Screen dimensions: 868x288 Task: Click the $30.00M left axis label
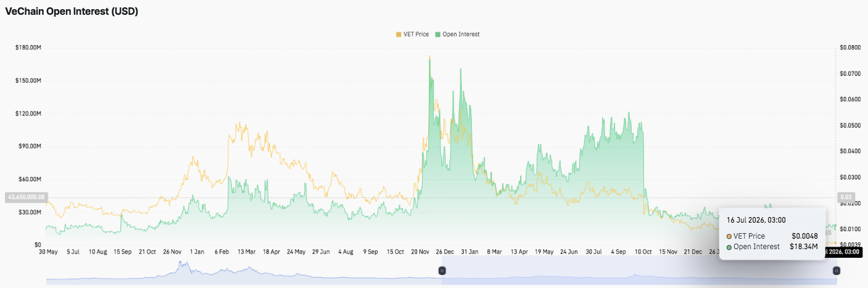(30, 212)
